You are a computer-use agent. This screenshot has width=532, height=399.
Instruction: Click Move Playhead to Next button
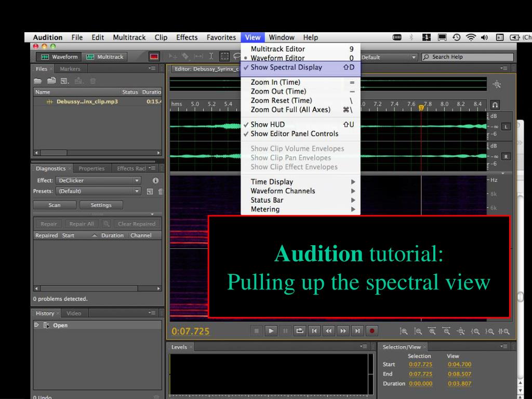click(x=357, y=331)
